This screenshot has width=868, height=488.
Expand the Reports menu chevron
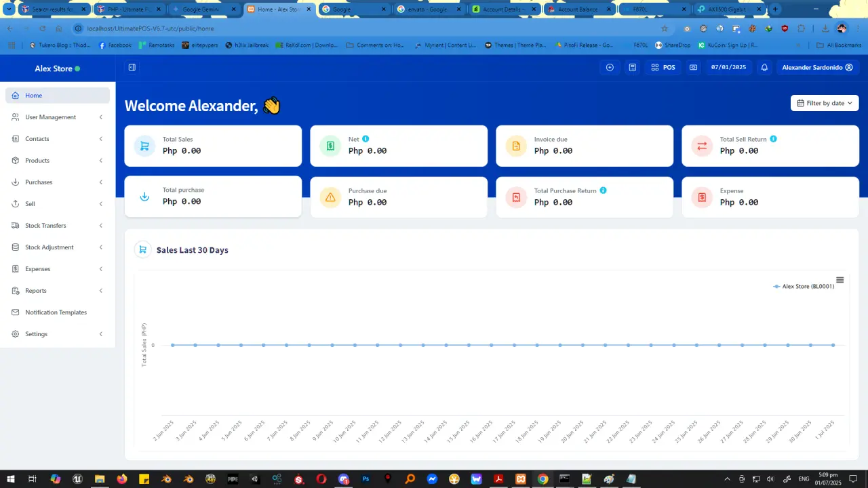(x=101, y=291)
